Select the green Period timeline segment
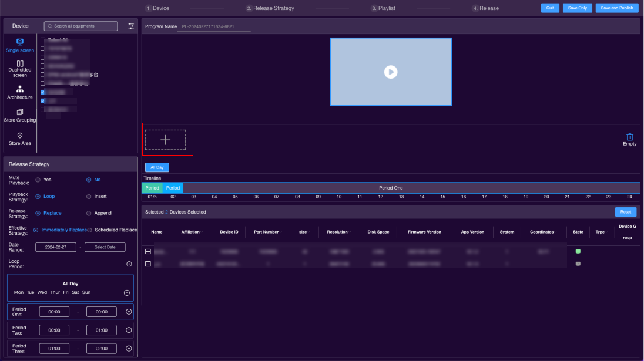644x361 pixels. 152,188
